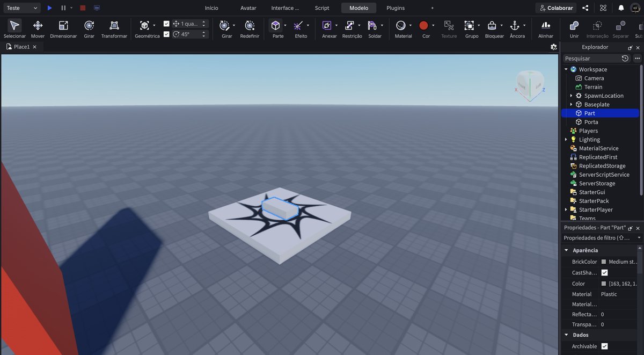Click the Geométrica mode icon
The image size is (644, 355).
tap(144, 25)
